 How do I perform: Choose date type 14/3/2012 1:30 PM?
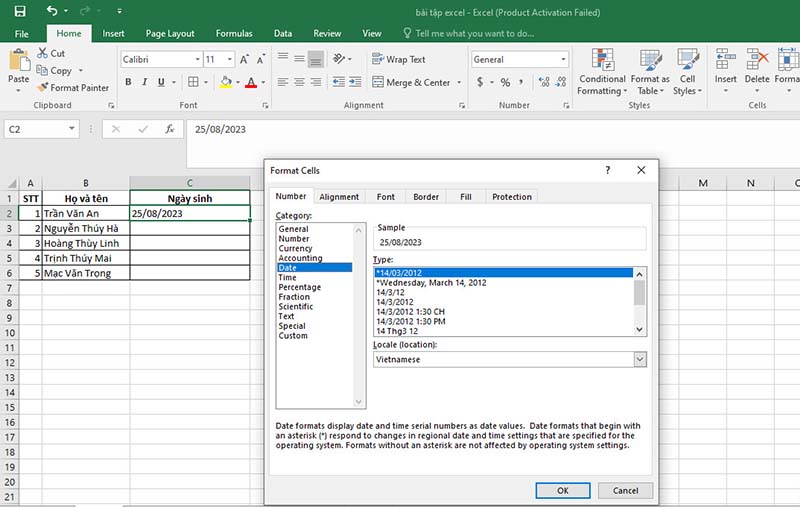[411, 321]
